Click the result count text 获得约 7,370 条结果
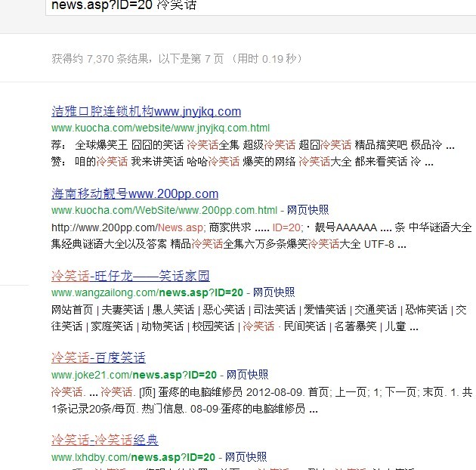Viewport: 476px width, 470px height. click(x=100, y=59)
